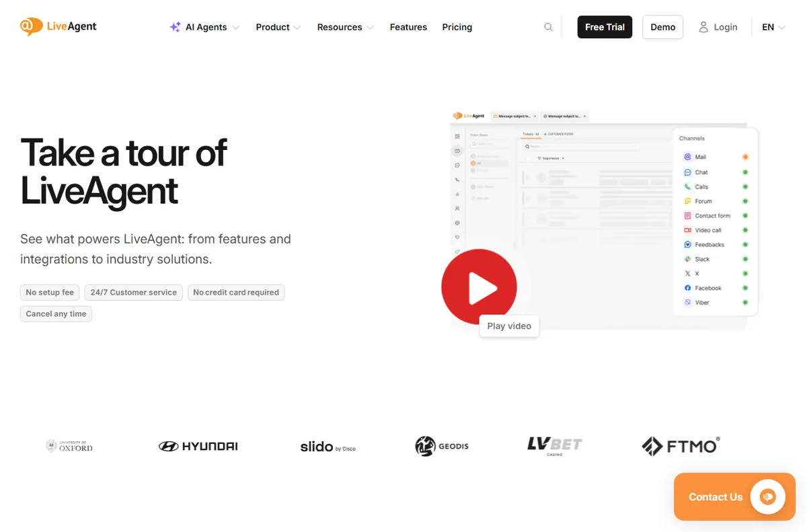Start a Free Trial
Image resolution: width=807 pixels, height=532 pixels.
click(x=605, y=27)
